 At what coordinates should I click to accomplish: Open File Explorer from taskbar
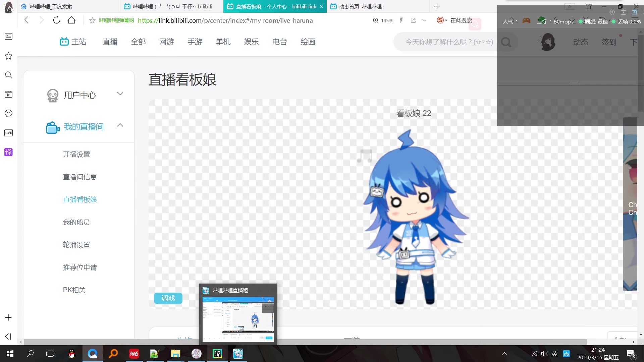point(176,354)
